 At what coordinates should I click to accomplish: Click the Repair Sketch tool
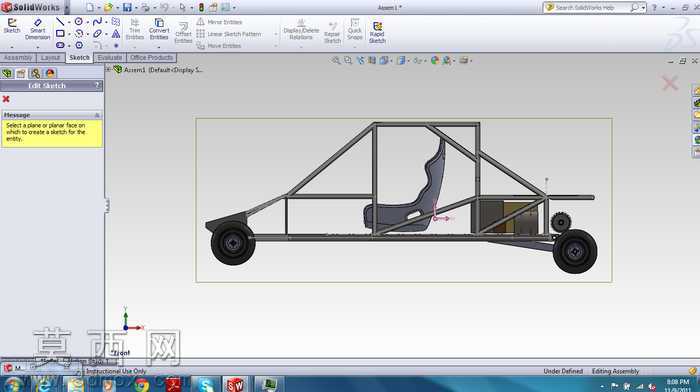click(x=332, y=32)
